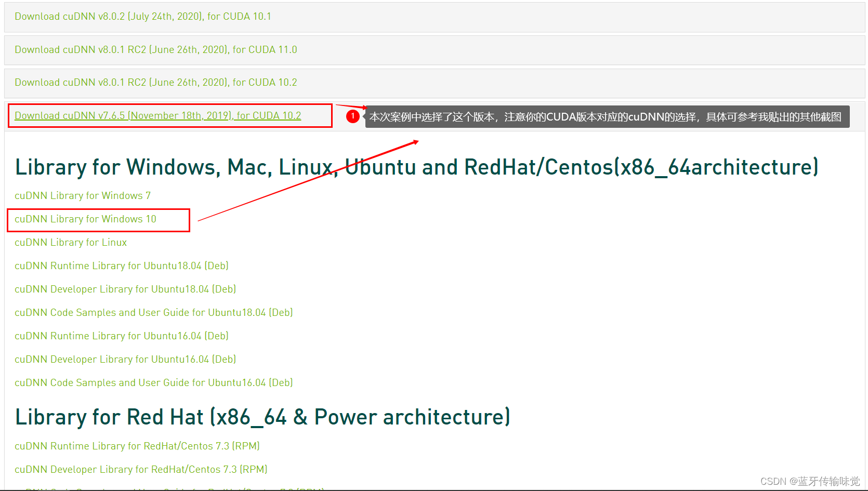This screenshot has width=868, height=491.
Task: Collapse Download cuDNN v7.6.5 for CUDA 10.2
Action: [x=158, y=115]
